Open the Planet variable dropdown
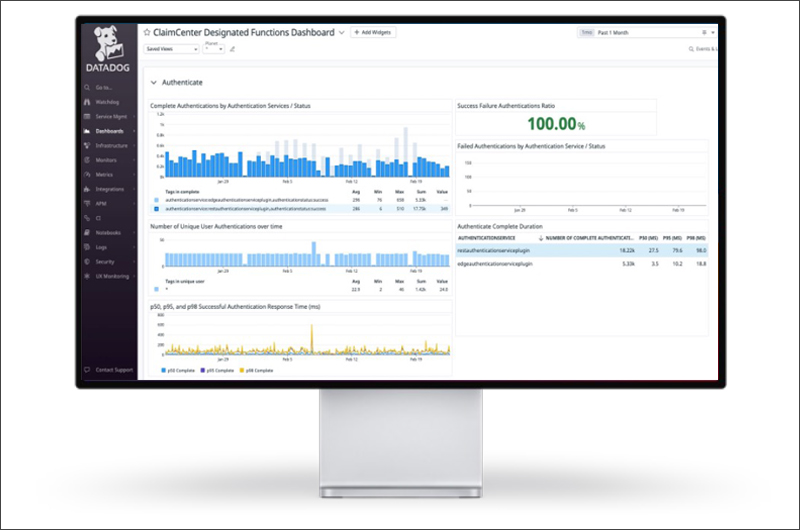 [x=213, y=48]
